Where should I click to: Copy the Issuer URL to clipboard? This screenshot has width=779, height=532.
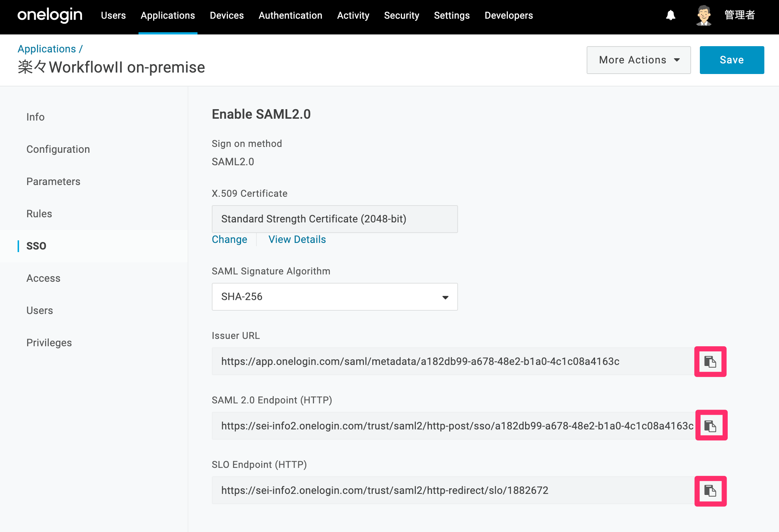click(x=710, y=362)
